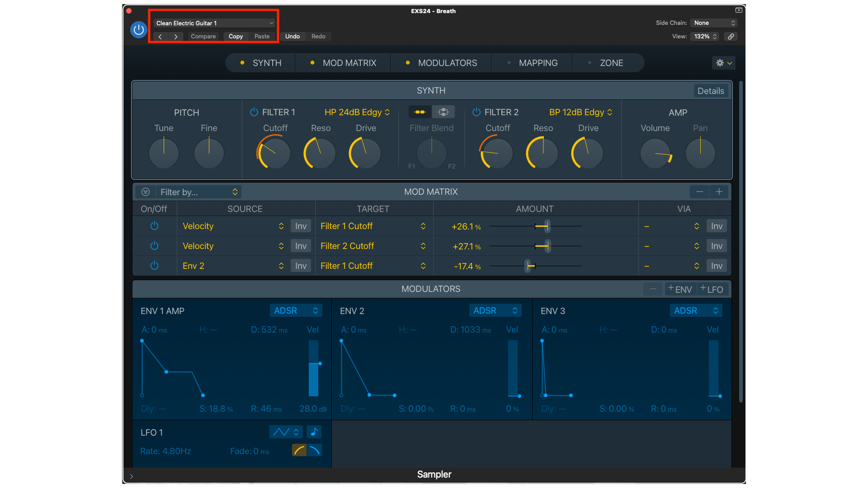Select the parallel filter routing icon

tap(443, 112)
